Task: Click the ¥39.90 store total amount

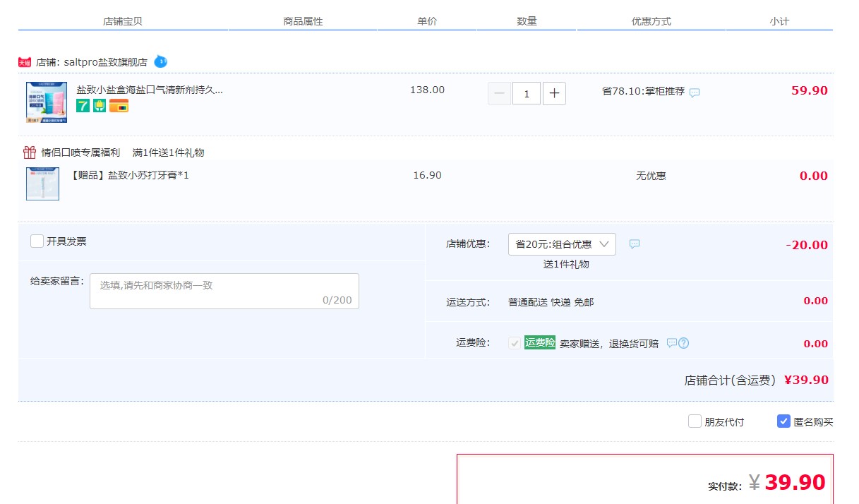Action: (806, 380)
